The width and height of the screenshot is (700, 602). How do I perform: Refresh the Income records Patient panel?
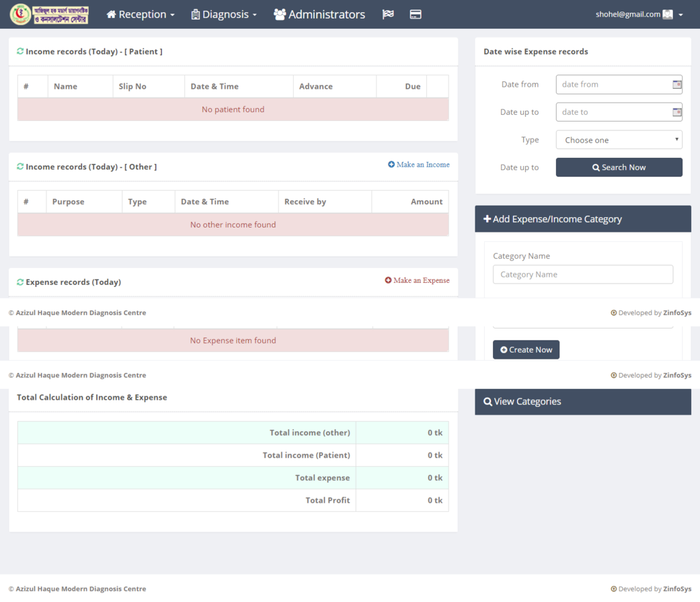(x=20, y=51)
